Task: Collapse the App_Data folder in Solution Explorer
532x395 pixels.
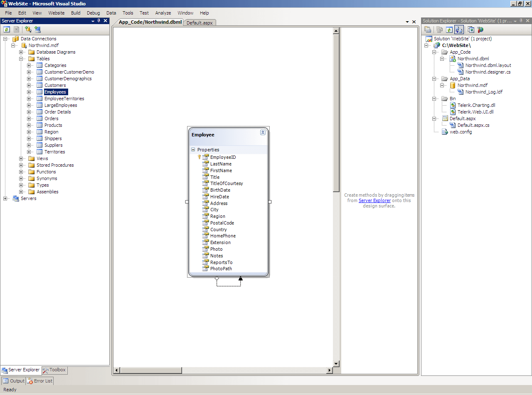Action: [434, 79]
